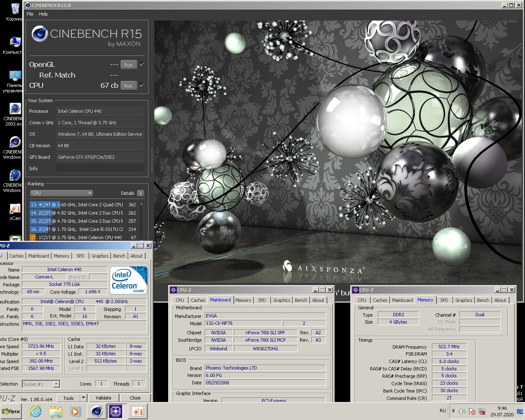This screenshot has height=420, width=525.
Task: Switch to Caches tab in left CPU-Z window
Action: point(16,256)
